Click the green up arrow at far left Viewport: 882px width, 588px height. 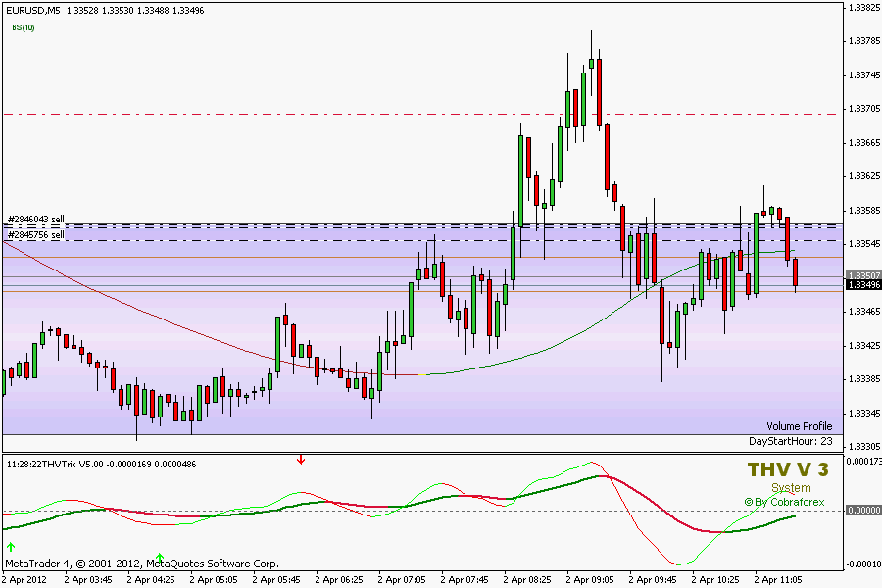coord(11,546)
